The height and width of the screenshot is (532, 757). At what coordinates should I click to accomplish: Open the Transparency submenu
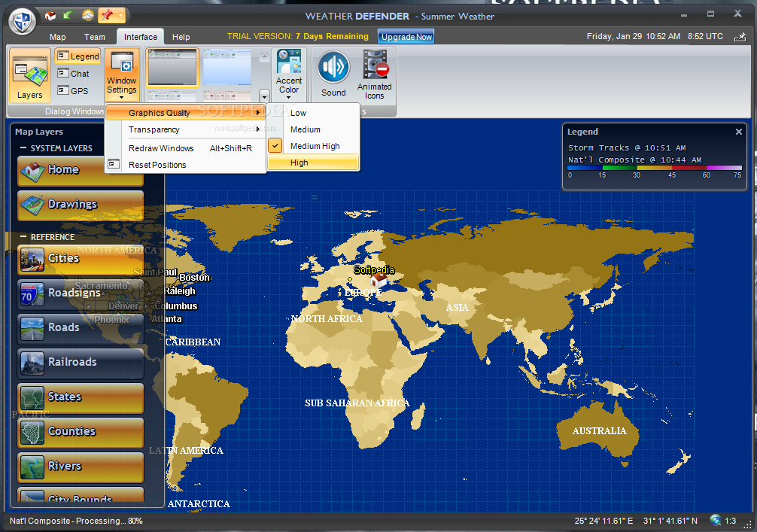[x=185, y=129]
